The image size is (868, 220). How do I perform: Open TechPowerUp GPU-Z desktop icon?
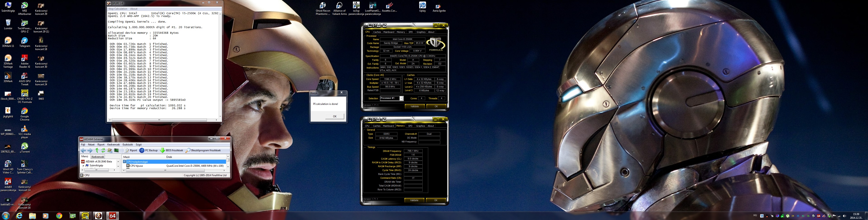pyautogui.click(x=25, y=26)
